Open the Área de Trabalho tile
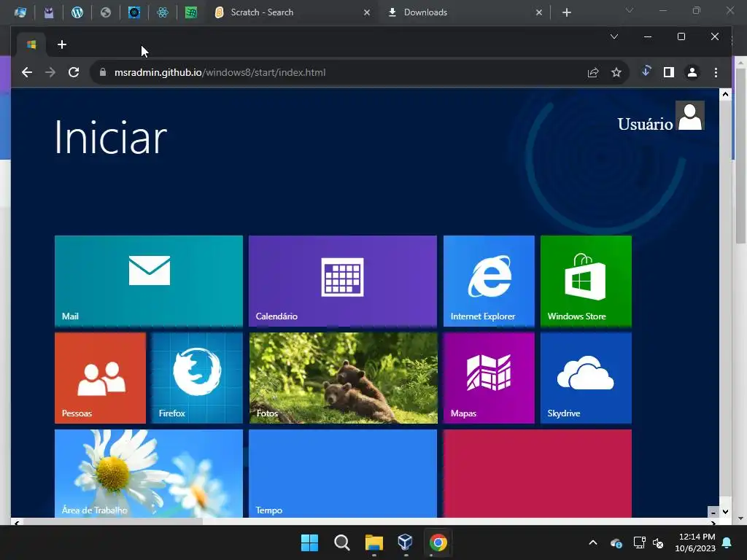Viewport: 747px width, 560px height. pos(149,473)
